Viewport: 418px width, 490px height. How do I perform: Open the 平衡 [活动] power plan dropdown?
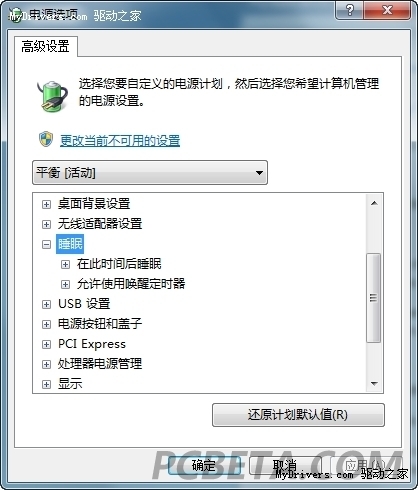[150, 173]
